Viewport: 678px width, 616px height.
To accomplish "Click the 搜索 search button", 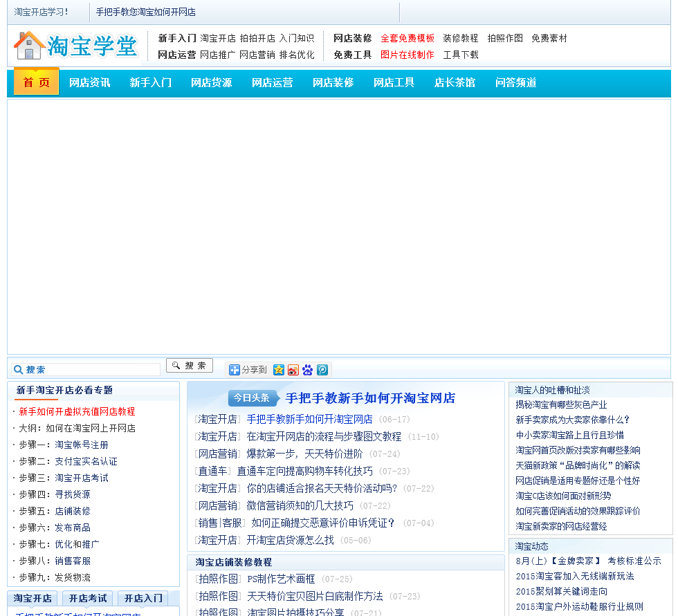I will (190, 366).
